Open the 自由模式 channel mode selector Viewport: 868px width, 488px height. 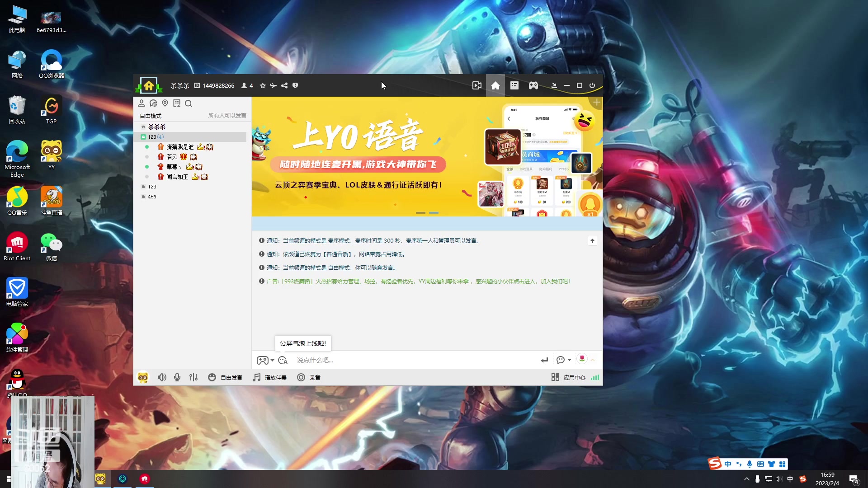151,116
